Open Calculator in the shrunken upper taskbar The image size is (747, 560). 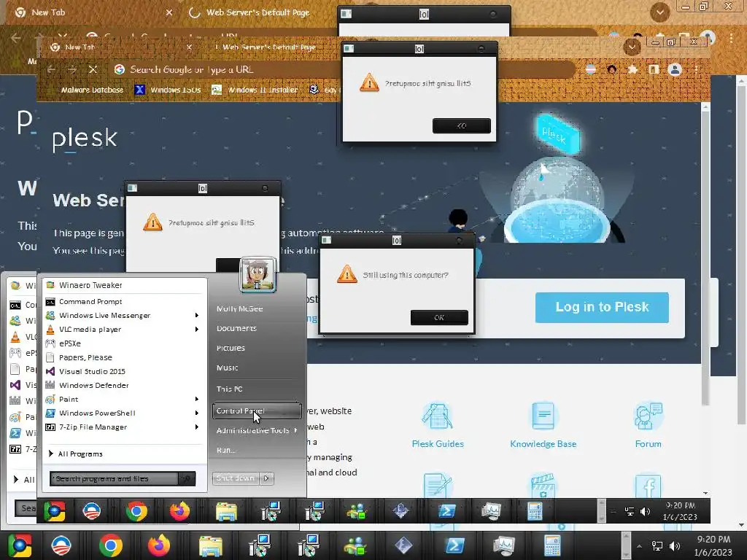tap(535, 511)
